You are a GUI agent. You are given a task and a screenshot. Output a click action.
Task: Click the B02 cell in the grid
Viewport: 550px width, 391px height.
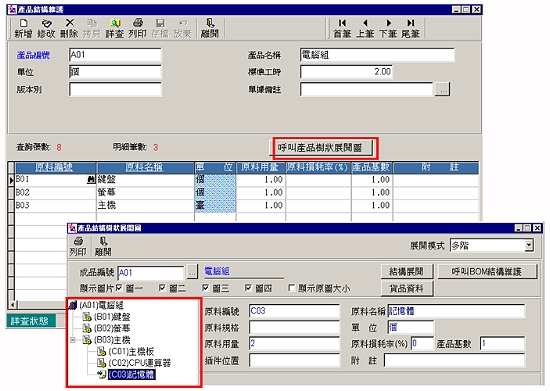[x=55, y=193]
